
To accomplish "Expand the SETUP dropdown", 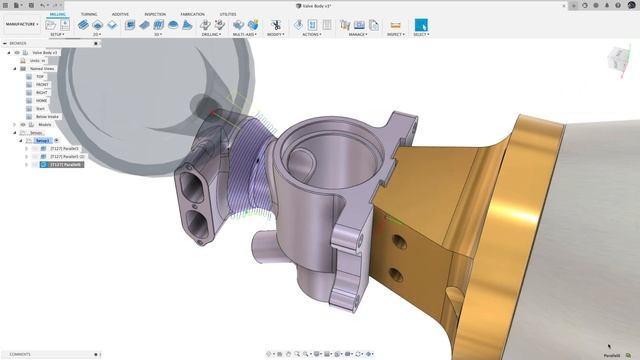I will pos(57,35).
